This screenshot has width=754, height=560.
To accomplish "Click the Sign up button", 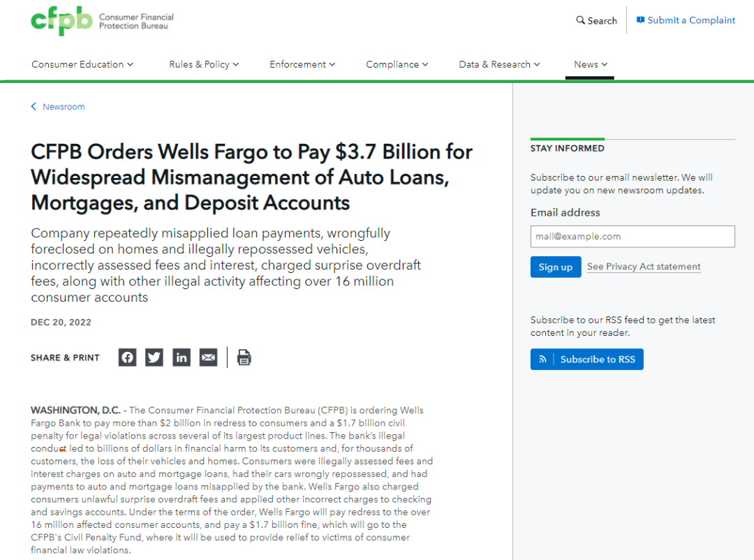I will 556,267.
